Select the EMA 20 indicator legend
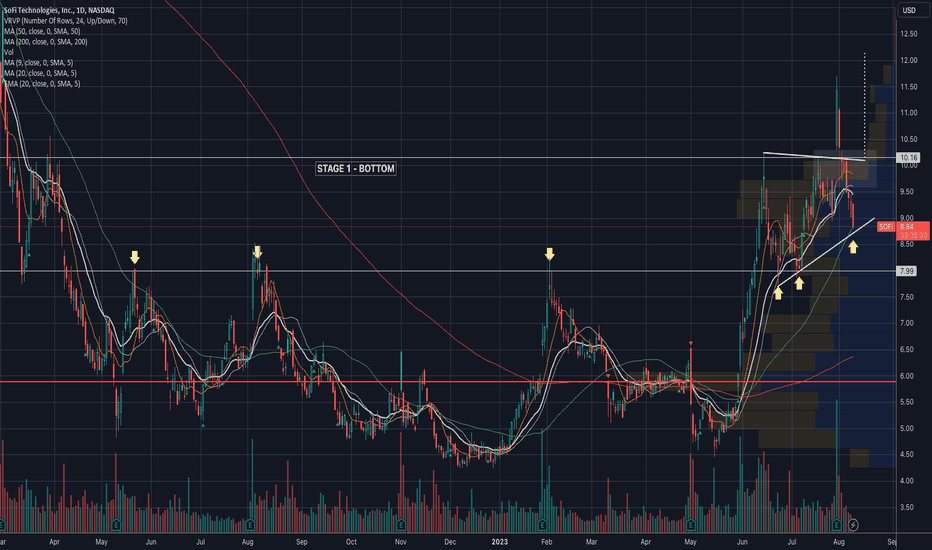Viewport: 932px width, 550px height. pos(42,84)
